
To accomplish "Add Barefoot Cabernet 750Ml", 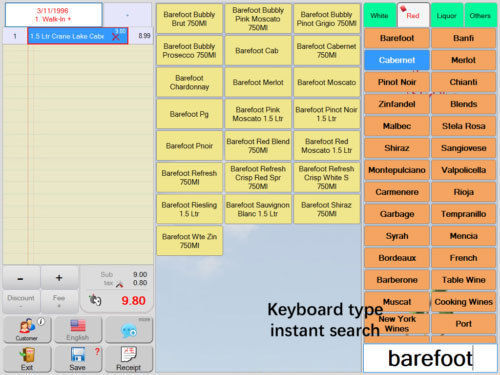I will (327, 51).
